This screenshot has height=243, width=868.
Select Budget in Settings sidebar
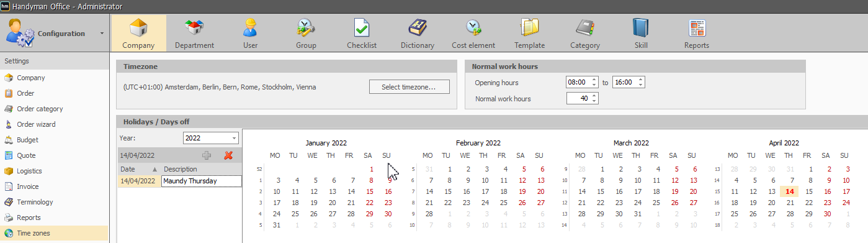[54, 140]
